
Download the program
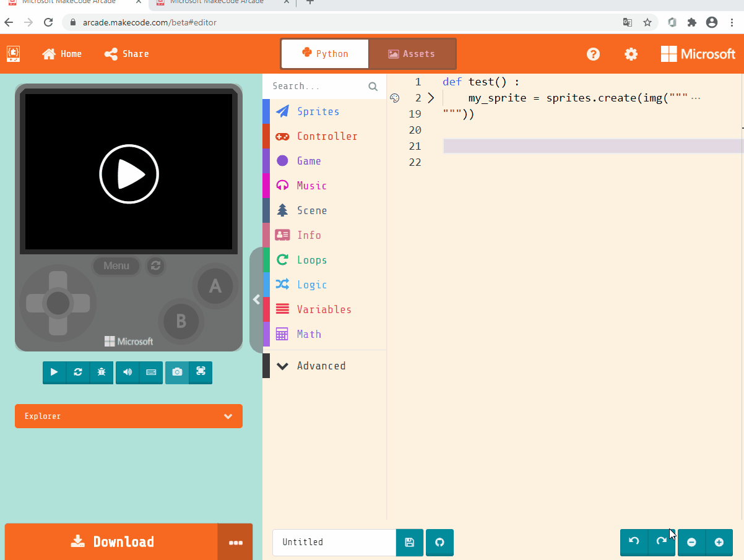(111, 542)
